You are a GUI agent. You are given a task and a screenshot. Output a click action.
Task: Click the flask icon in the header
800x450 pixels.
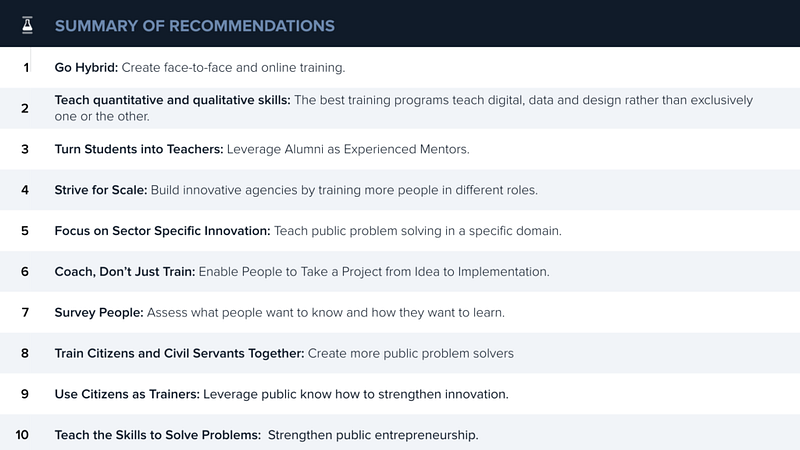[x=28, y=25]
